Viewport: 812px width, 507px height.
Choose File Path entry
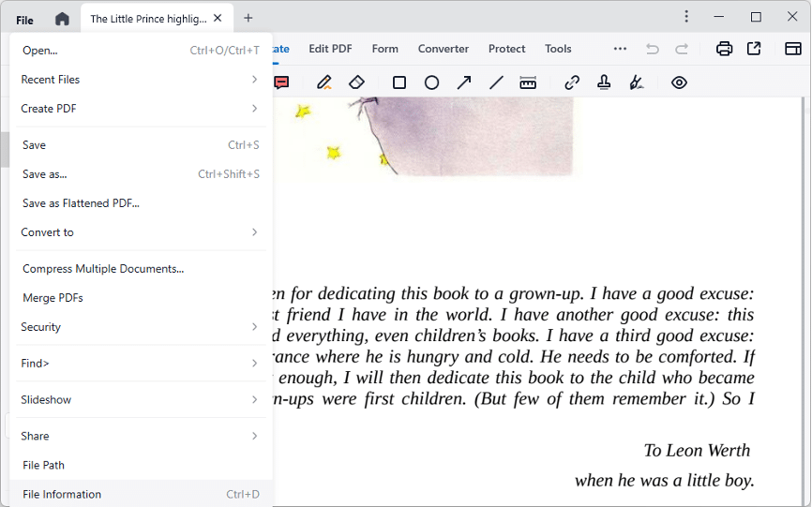(141, 465)
